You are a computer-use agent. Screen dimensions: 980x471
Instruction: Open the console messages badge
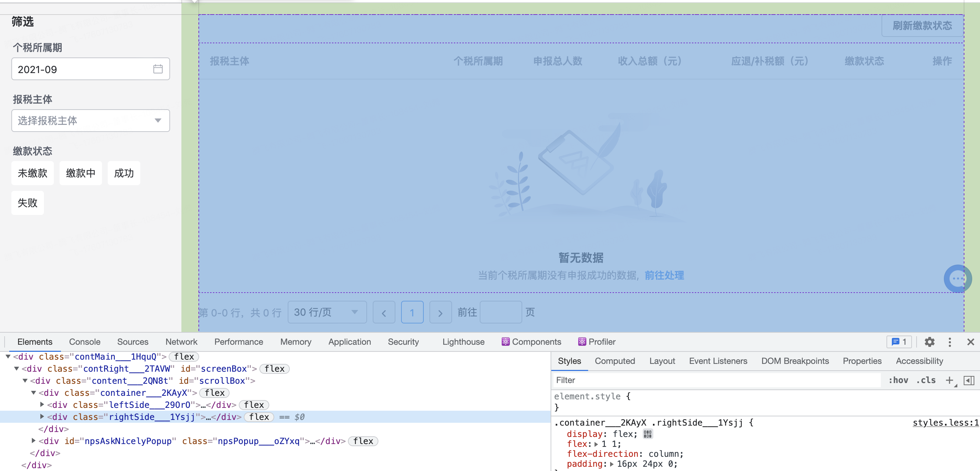coord(899,342)
